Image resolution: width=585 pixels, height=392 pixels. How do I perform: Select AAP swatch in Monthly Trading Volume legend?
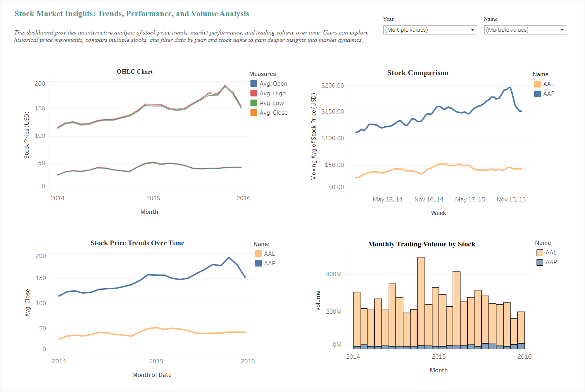(540, 262)
